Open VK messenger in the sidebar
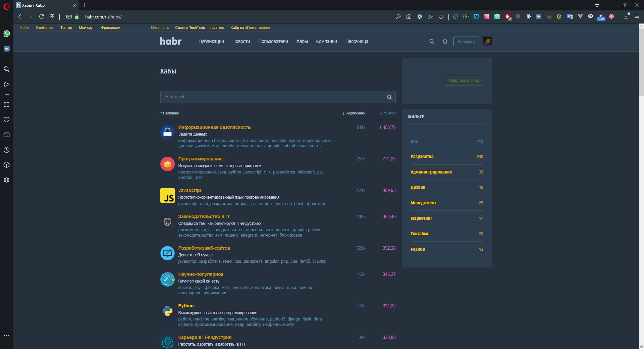This screenshot has height=349, width=644. tap(6, 49)
